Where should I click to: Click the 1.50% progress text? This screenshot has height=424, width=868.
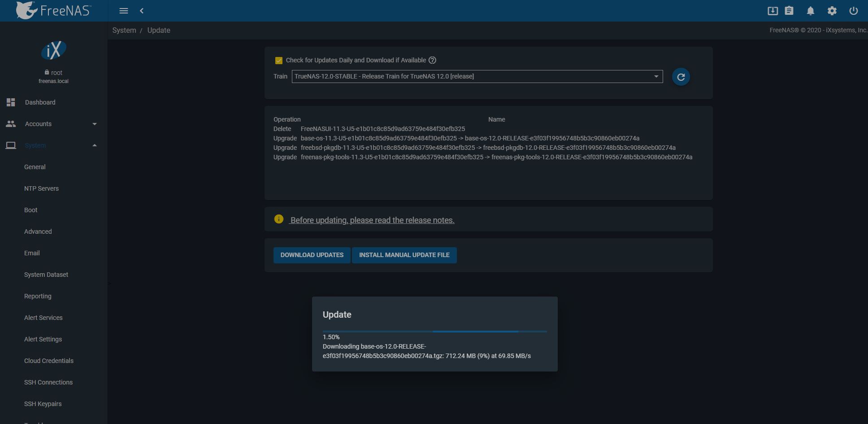[x=331, y=337]
